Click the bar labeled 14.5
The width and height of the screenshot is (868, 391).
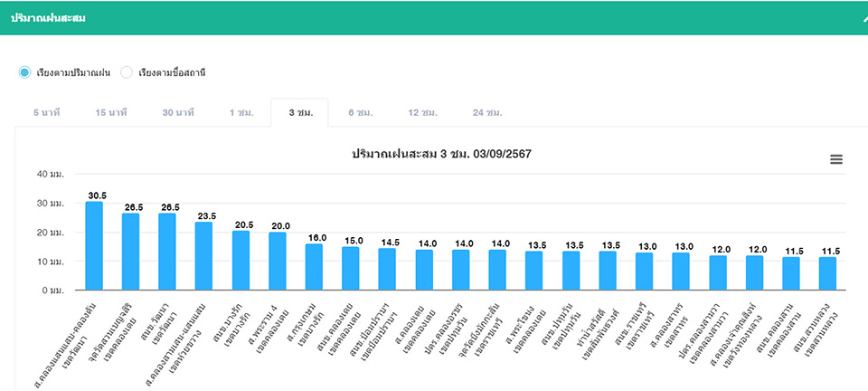pyautogui.click(x=387, y=270)
